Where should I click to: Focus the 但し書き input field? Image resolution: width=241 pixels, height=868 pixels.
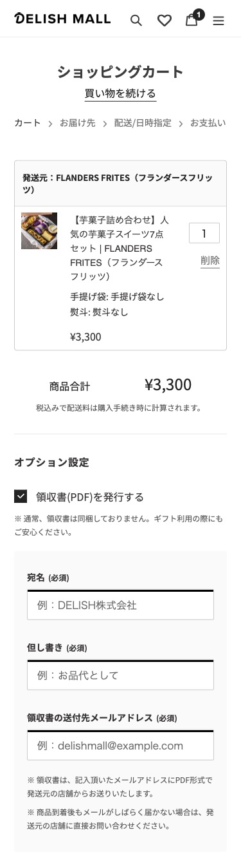120,675
